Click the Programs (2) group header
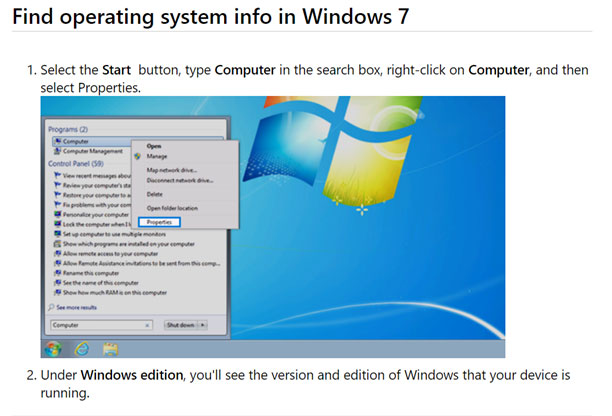This screenshot has width=612, height=416. click(68, 129)
